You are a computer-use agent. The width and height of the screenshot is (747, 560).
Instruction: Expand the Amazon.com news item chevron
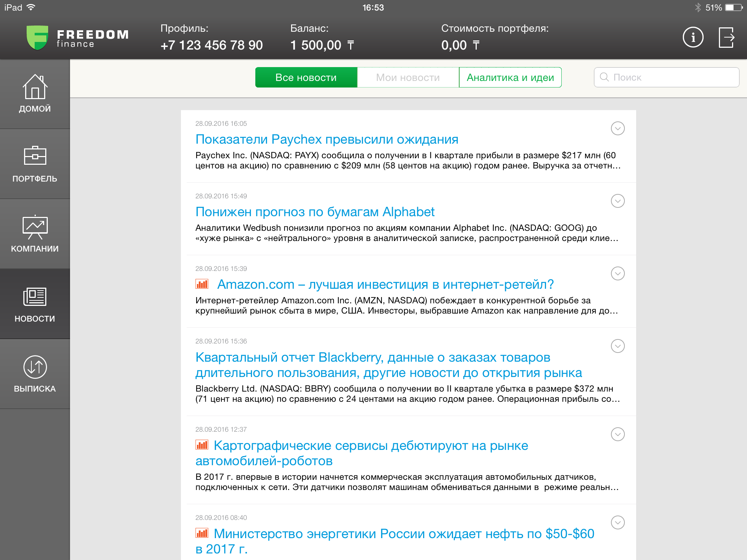[618, 273]
